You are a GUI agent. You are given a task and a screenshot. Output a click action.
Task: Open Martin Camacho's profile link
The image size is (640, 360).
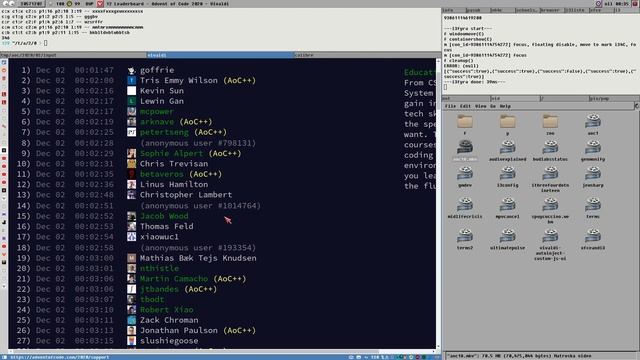click(x=174, y=279)
